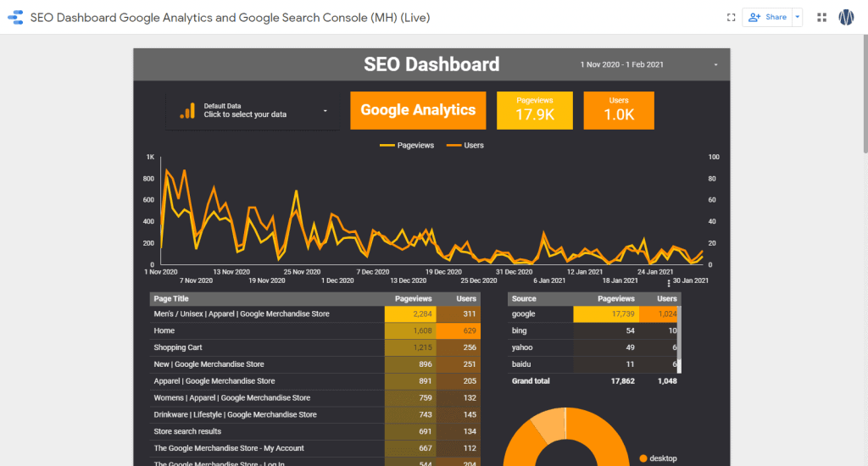The image size is (868, 466).
Task: Open the account profile avatar
Action: click(846, 18)
